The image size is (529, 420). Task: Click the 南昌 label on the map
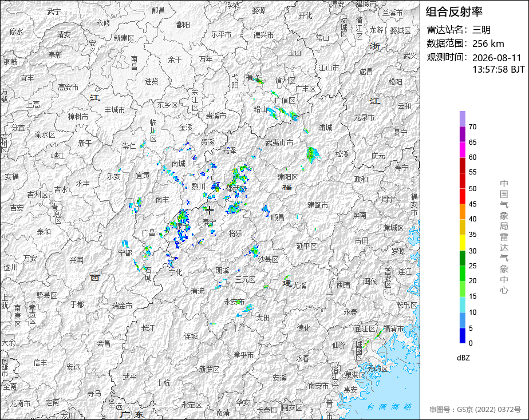pyautogui.click(x=135, y=63)
